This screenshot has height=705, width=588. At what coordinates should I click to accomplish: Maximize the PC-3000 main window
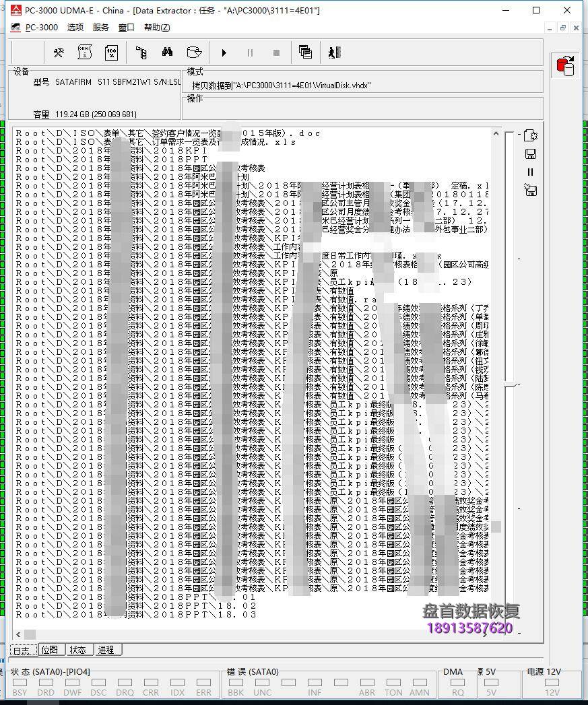pyautogui.click(x=536, y=10)
